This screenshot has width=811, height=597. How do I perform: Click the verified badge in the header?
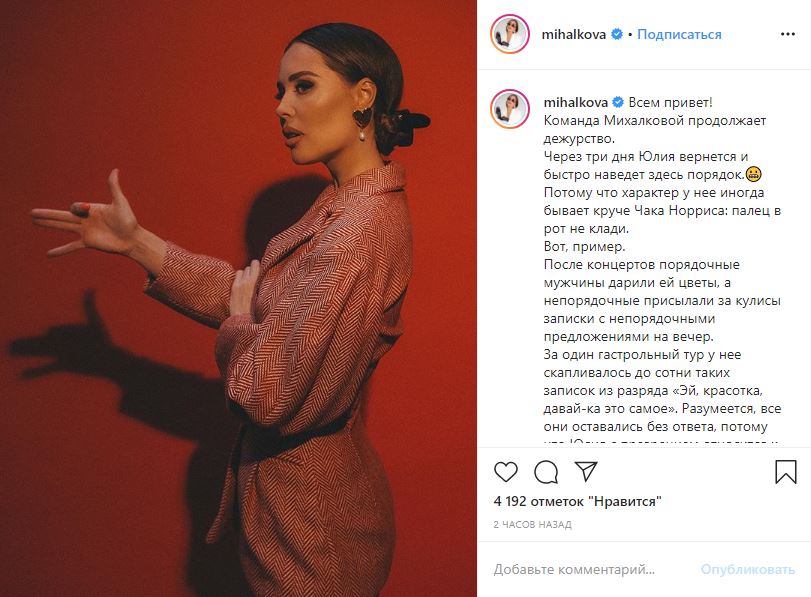(x=617, y=34)
